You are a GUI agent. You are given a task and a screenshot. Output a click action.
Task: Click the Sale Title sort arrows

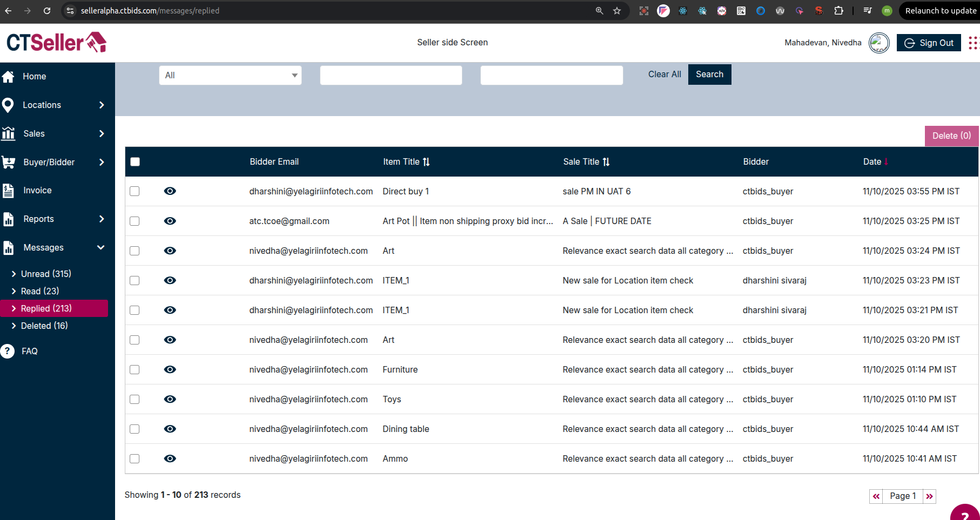[606, 162]
